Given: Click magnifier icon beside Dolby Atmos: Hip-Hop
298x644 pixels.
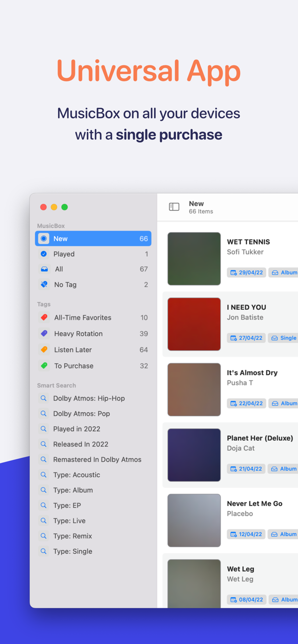Looking at the screenshot, I should point(44,398).
